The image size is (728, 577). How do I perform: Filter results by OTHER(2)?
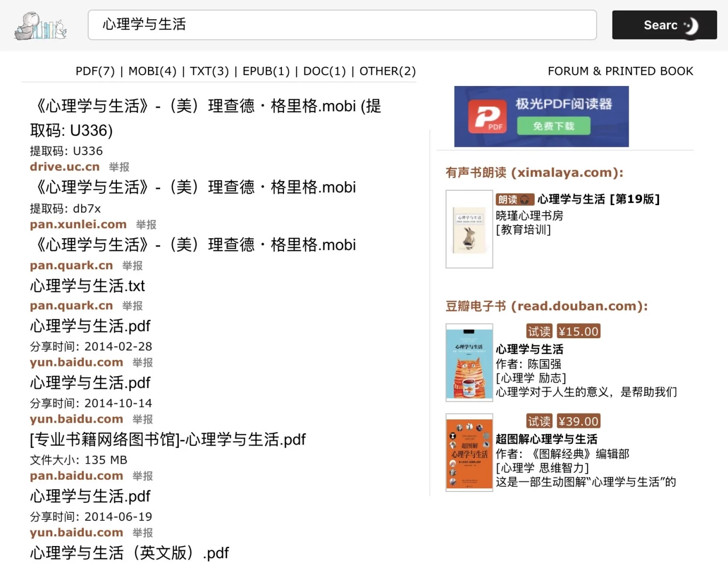pos(387,71)
